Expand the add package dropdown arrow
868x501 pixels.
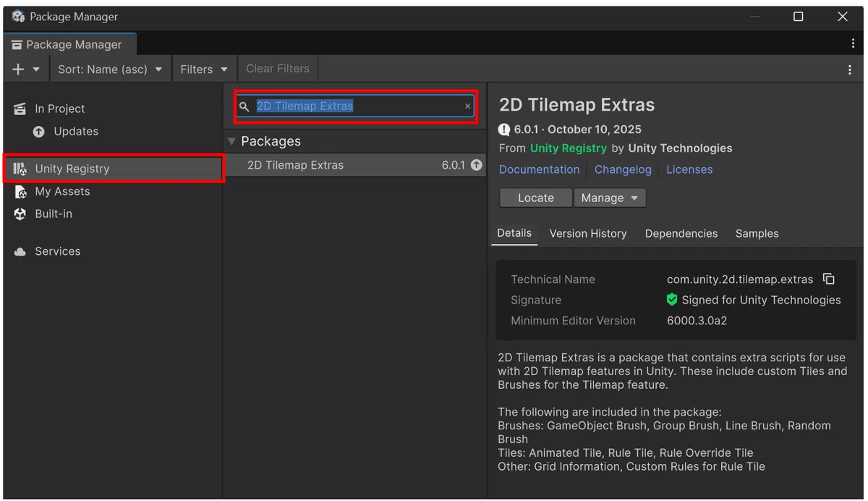click(36, 70)
